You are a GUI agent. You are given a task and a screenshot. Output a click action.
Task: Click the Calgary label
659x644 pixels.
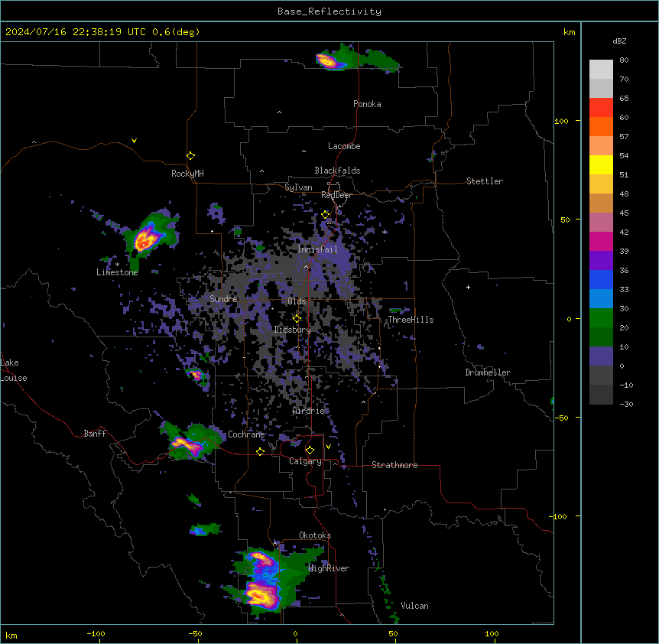305,461
